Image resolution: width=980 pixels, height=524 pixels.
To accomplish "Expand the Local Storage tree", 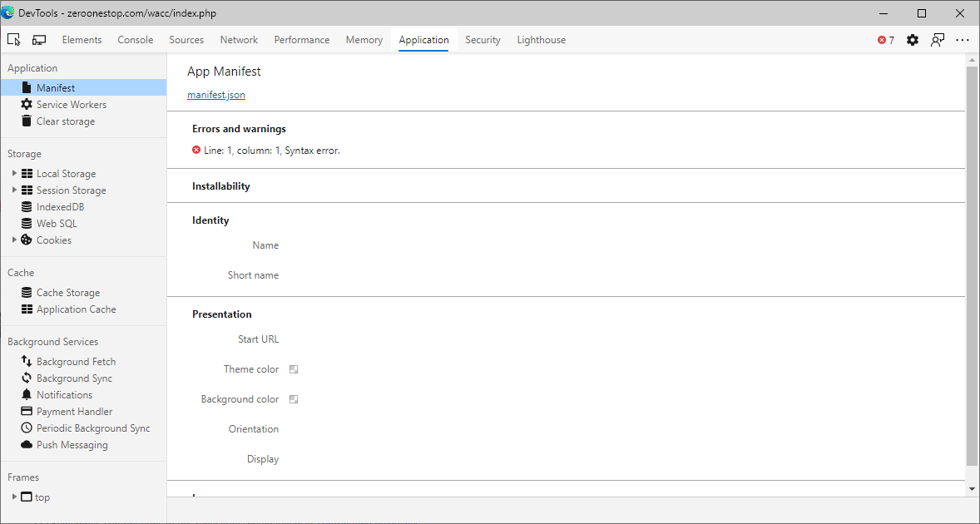I will tap(13, 173).
